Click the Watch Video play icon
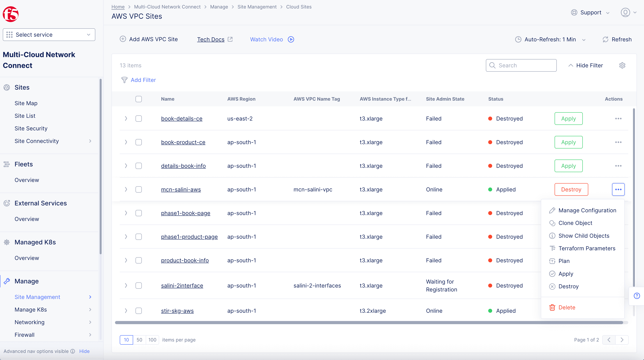 (291, 40)
